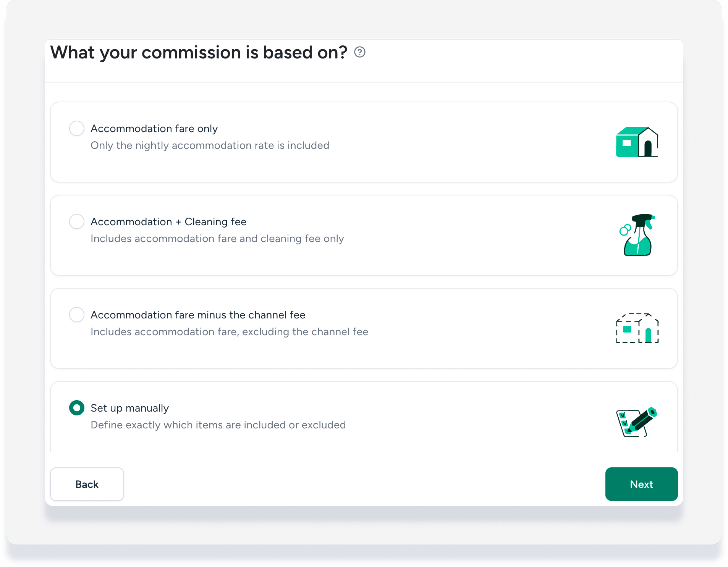Screen dimensions: 728x567
Task: Click the "What your commission is based on?" heading
Action: point(199,52)
